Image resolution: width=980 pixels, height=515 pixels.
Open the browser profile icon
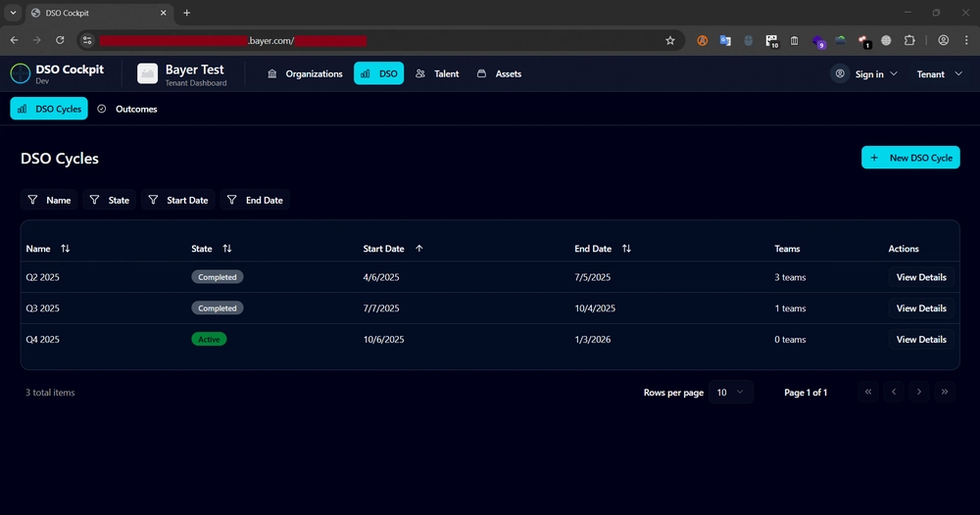[943, 40]
